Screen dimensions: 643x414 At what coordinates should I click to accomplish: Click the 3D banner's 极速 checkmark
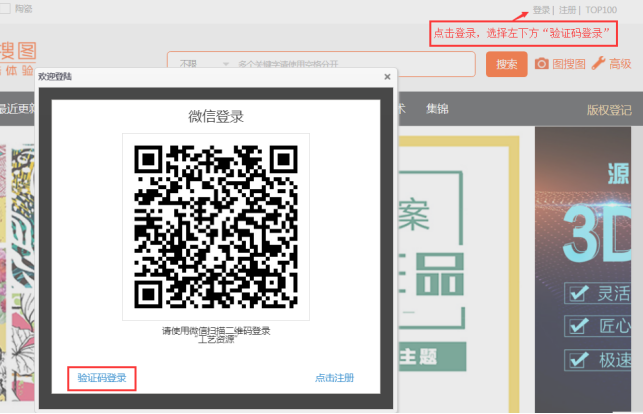click(x=579, y=359)
